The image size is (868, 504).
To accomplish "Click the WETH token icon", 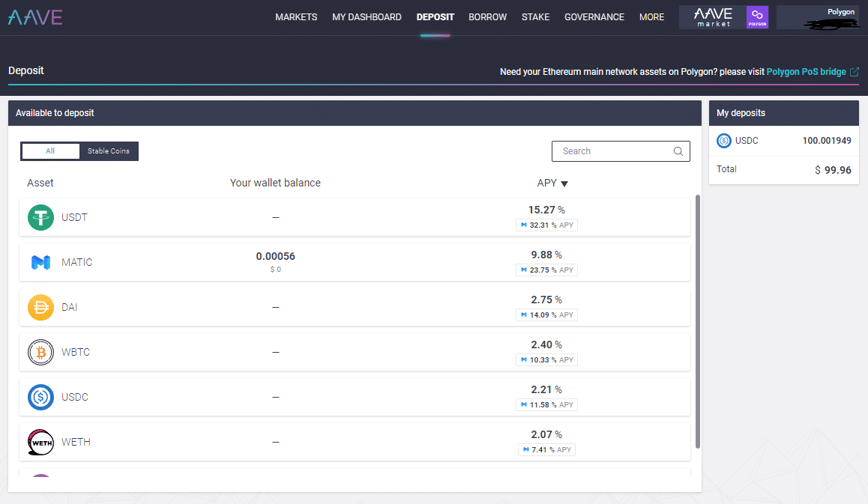I will 40,442.
